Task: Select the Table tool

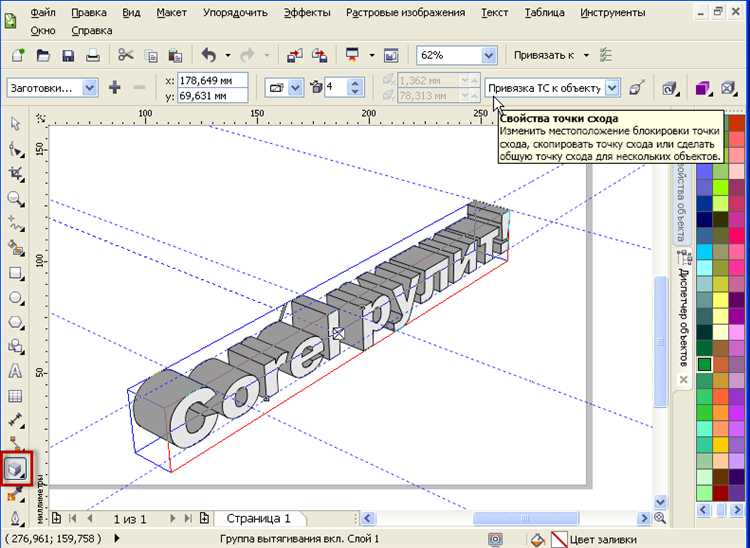Action: tap(16, 396)
